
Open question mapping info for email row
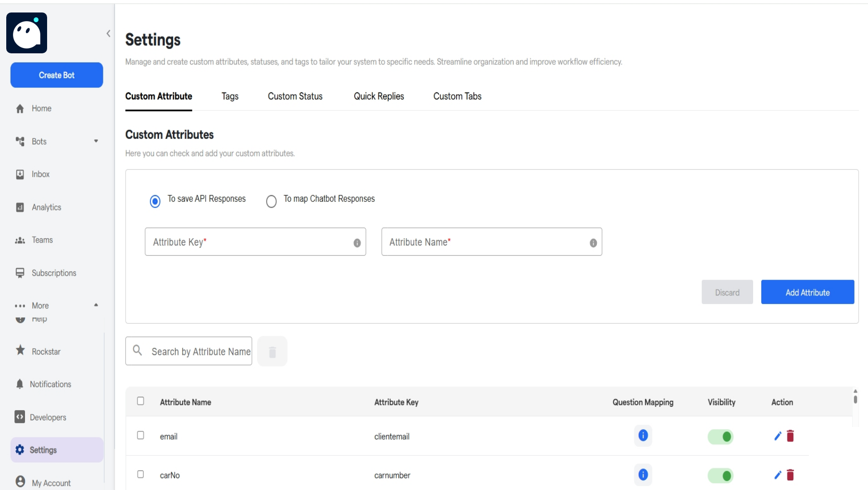tap(643, 436)
